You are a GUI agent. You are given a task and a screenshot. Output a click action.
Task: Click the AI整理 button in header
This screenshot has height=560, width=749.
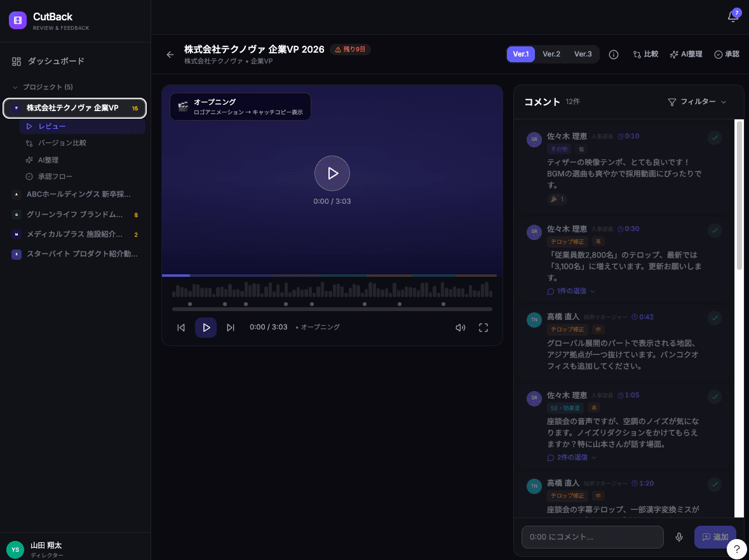point(685,55)
